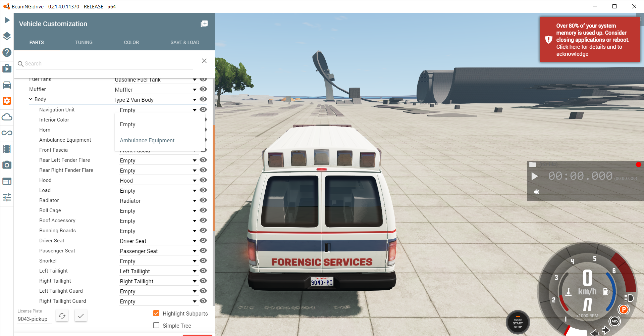Open the help question mark icon
This screenshot has height=336, width=644.
pyautogui.click(x=7, y=52)
